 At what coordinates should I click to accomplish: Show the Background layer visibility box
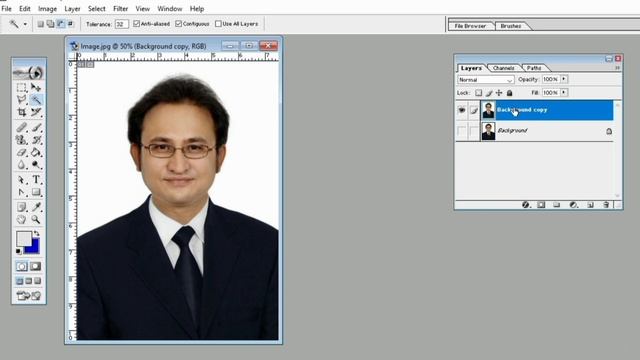(462, 131)
